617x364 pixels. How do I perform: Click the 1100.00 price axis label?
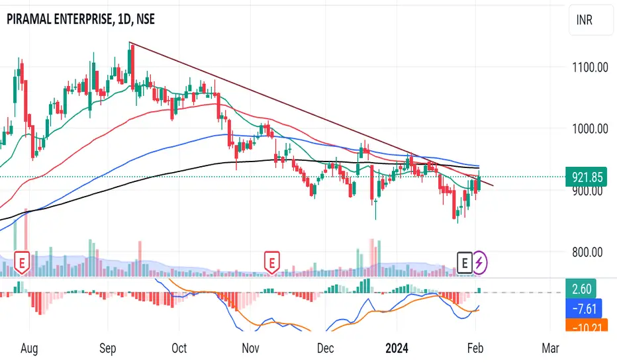coord(590,68)
